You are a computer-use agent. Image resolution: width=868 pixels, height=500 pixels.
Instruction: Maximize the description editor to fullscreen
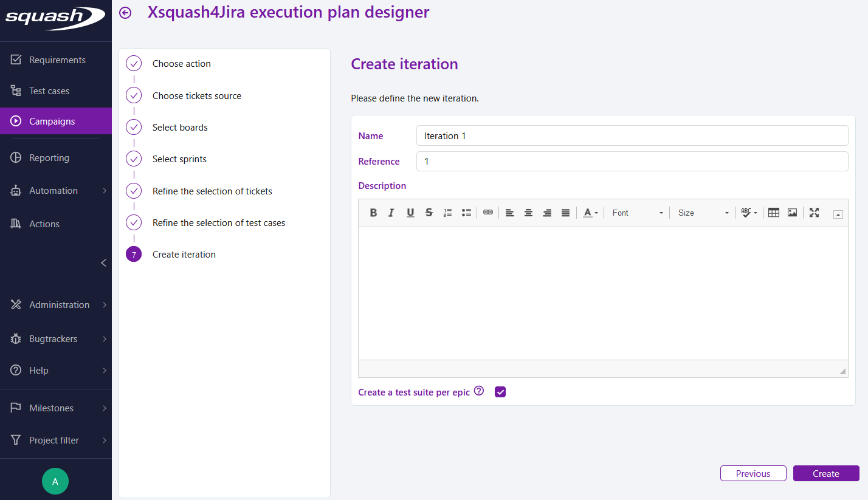[x=814, y=212]
